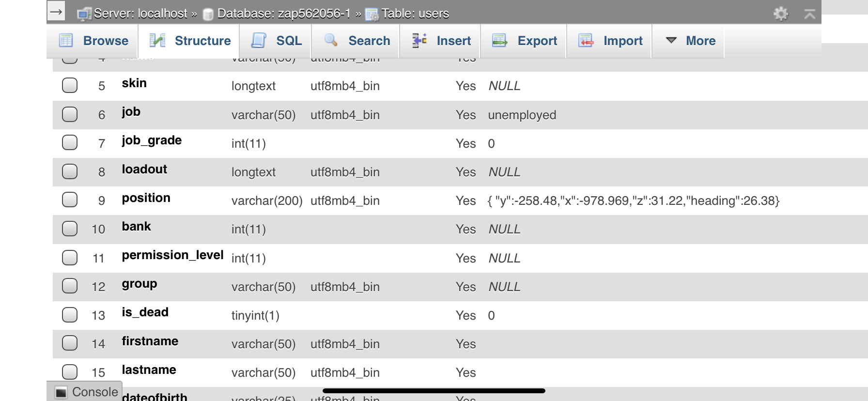The image size is (868, 401).
Task: Select the position column checkbox
Action: pos(70,200)
